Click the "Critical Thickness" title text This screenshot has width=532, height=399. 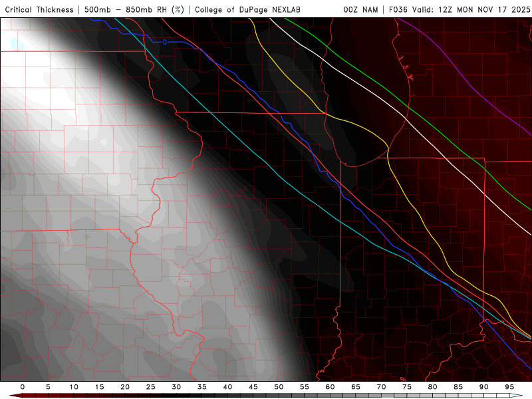(39, 9)
